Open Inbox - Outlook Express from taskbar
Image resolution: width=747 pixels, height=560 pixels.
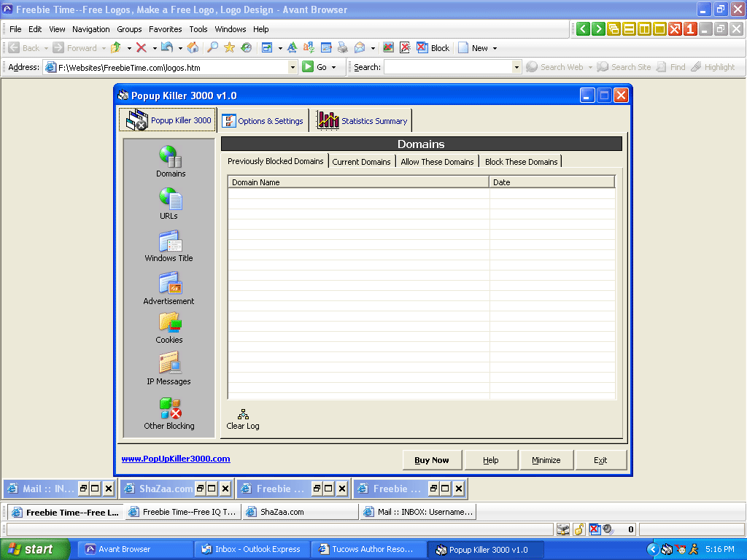(252, 550)
